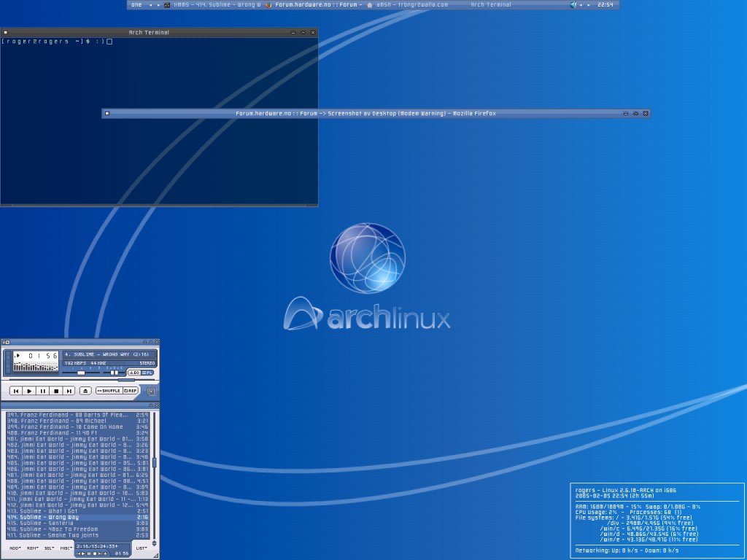747x560 pixels.
Task: Click the XMMS about logo icon beside REP
Action: pos(151,392)
